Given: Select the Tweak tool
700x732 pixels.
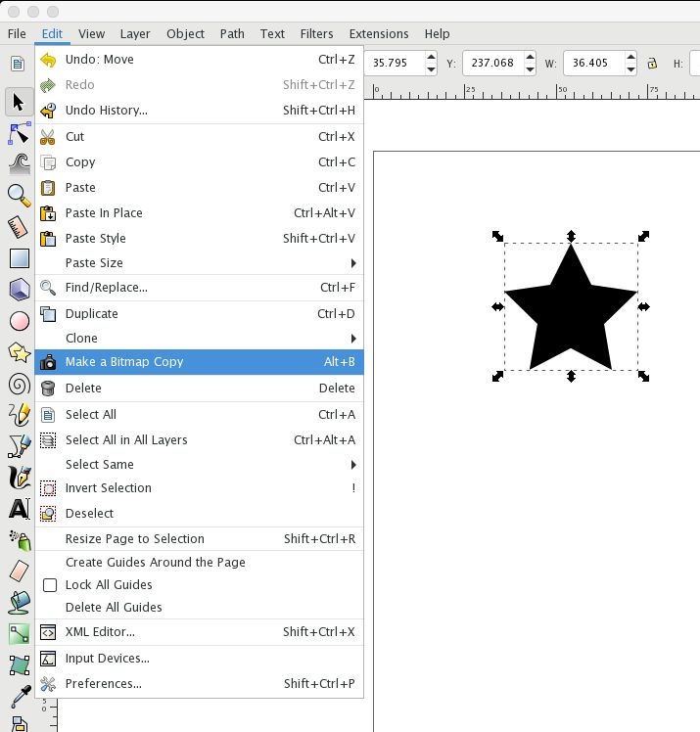Looking at the screenshot, I should click(x=19, y=163).
